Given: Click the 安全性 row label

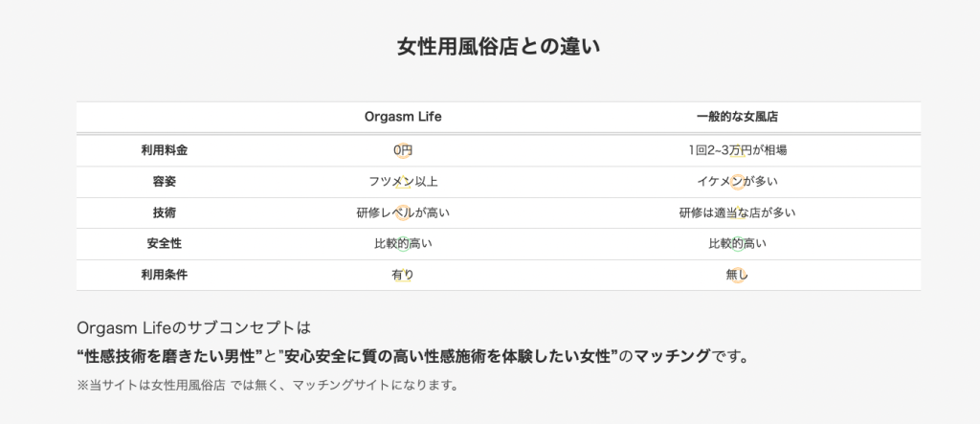Looking at the screenshot, I should pos(164,244).
